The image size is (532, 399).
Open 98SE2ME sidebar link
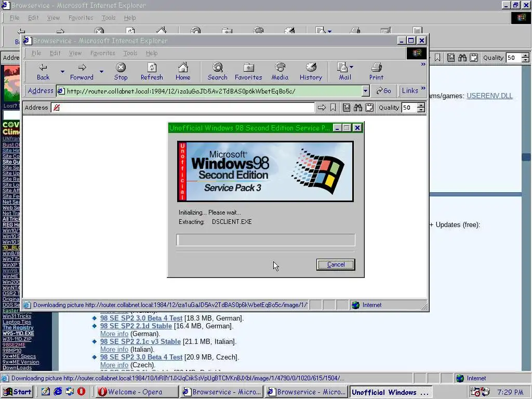(14, 344)
